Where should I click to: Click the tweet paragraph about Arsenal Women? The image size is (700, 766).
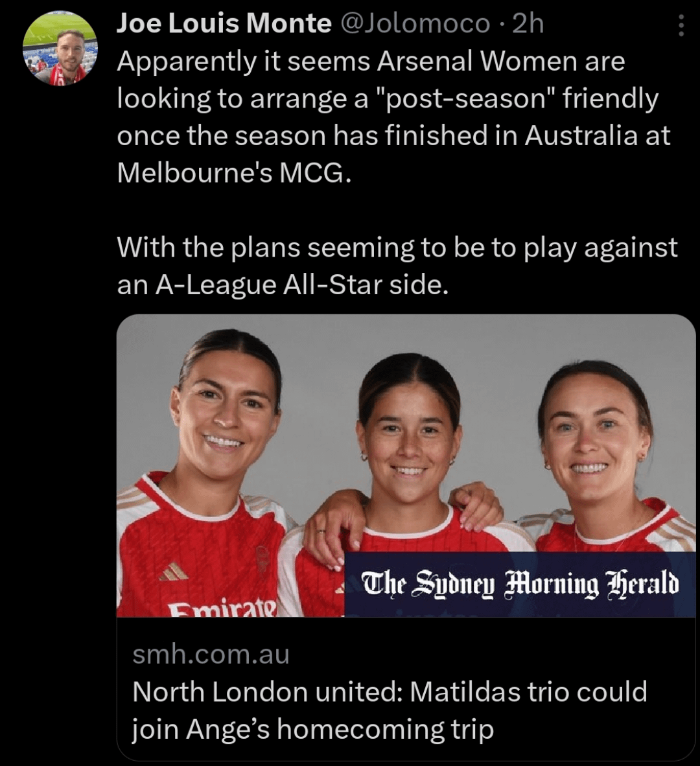393,117
